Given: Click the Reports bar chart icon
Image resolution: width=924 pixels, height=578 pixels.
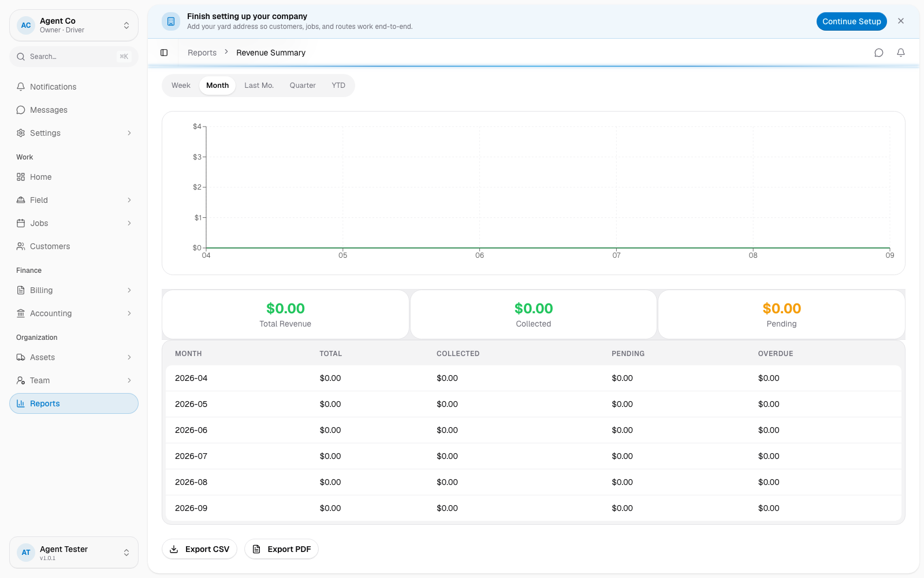Looking at the screenshot, I should 21,403.
